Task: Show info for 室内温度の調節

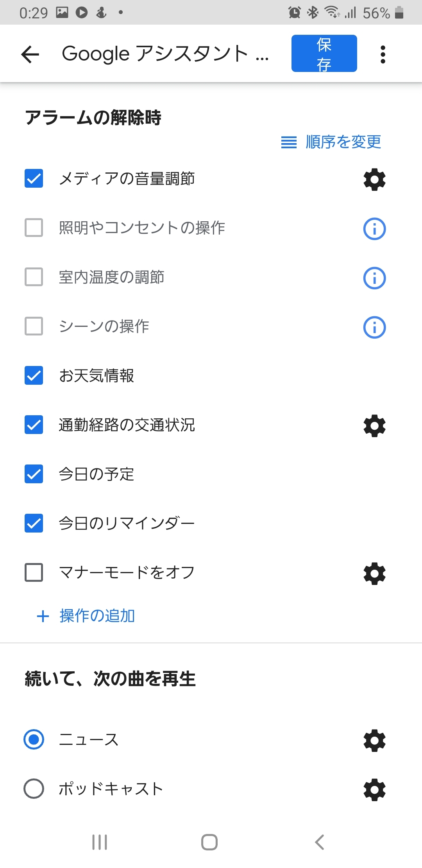Action: 374,278
